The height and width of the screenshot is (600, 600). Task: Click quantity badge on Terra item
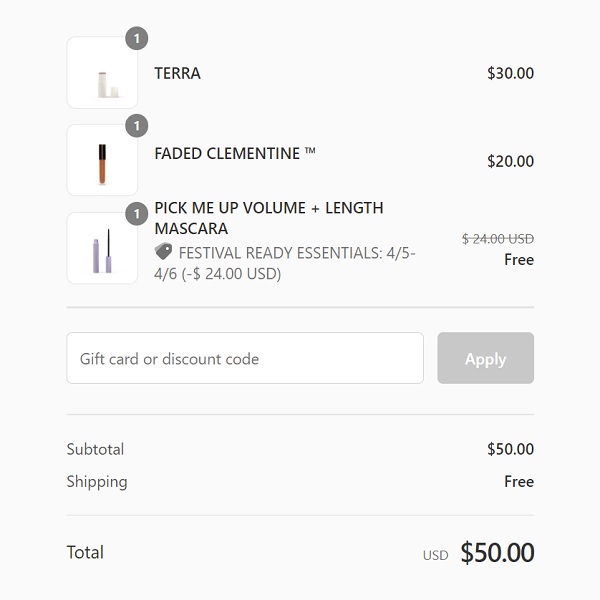click(x=137, y=39)
